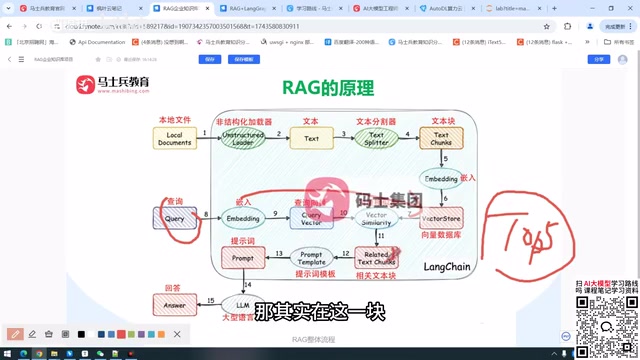The height and width of the screenshot is (360, 640).
Task: Expand the tab search dropdown
Action: [x=8, y=8]
